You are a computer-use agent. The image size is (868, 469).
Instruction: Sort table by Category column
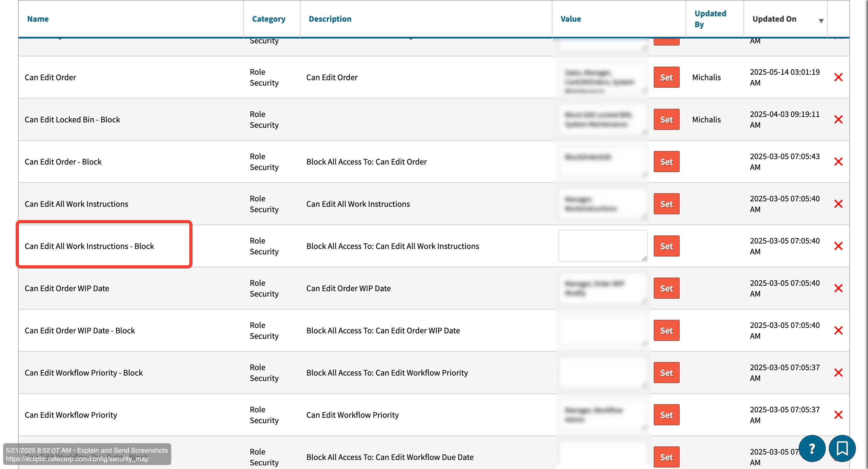pos(268,19)
